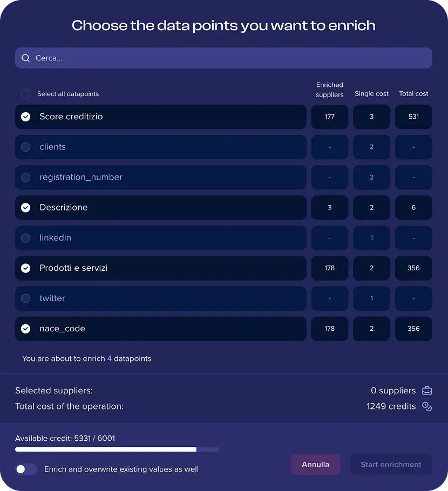Click the Cerca search field
448x491 pixels.
[162, 58]
